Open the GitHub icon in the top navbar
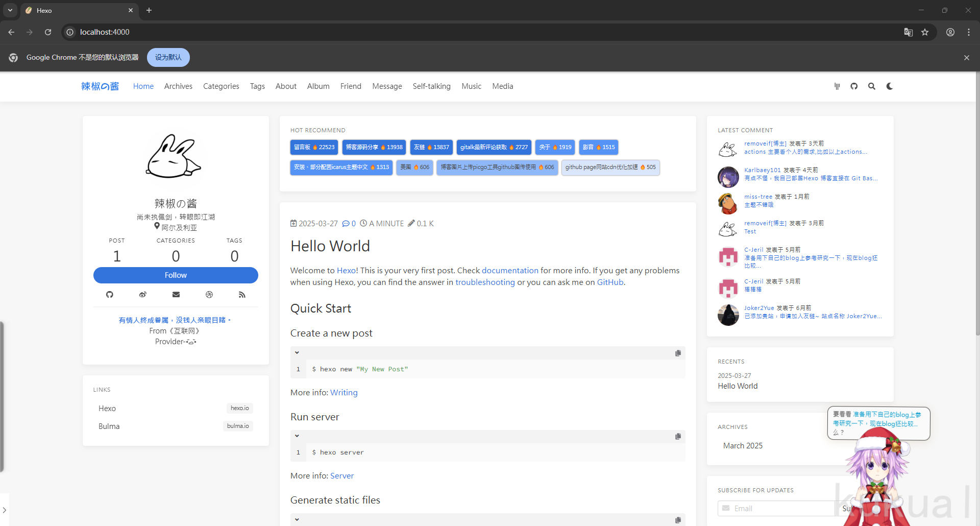Screen dimensions: 980x526 (x=854, y=86)
